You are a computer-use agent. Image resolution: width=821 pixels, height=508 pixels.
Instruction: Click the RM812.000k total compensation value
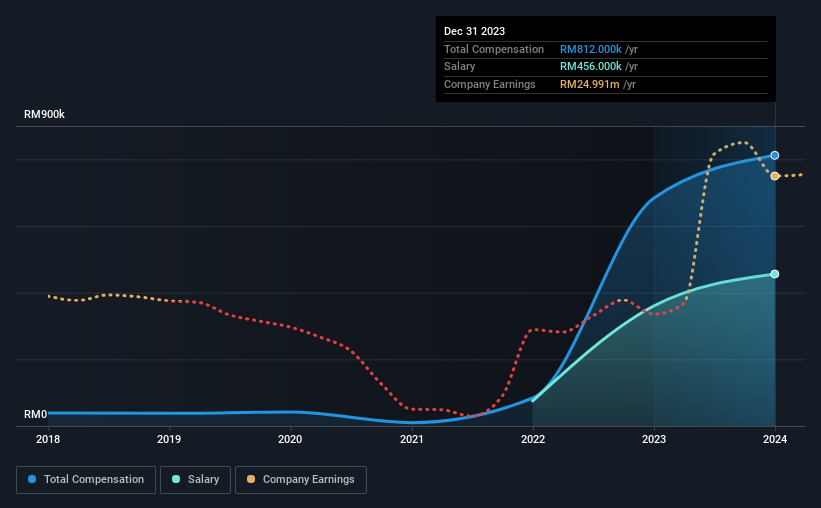point(591,49)
